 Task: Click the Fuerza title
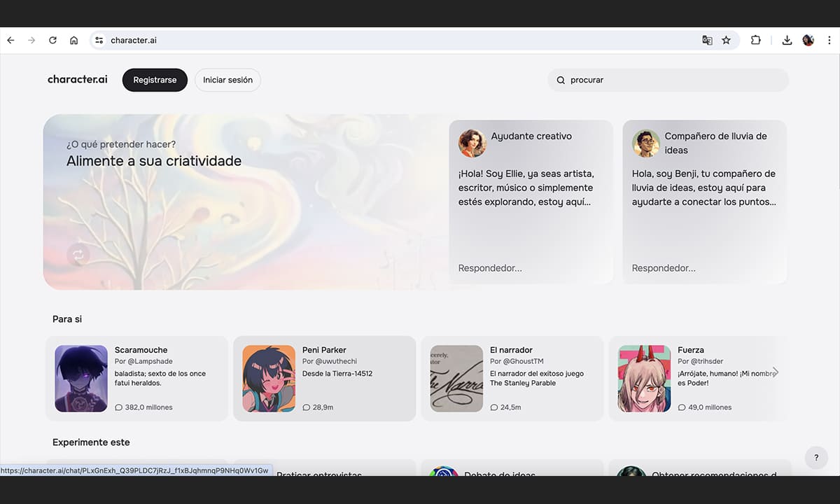[691, 350]
